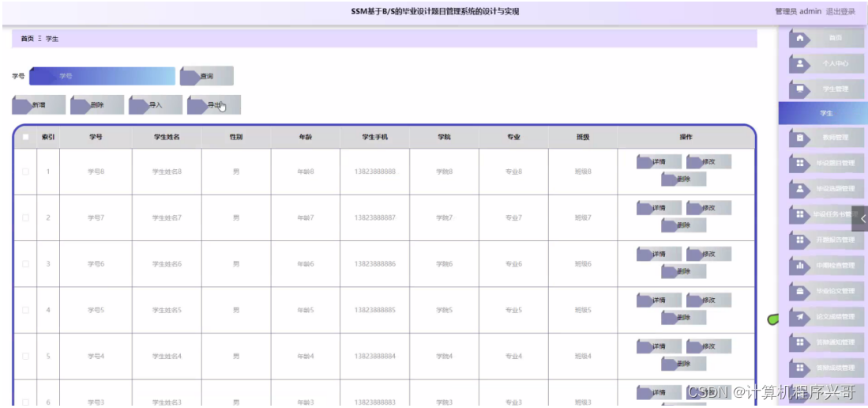Click 修改 for 学号5 row
868x408 pixels.
coord(708,300)
